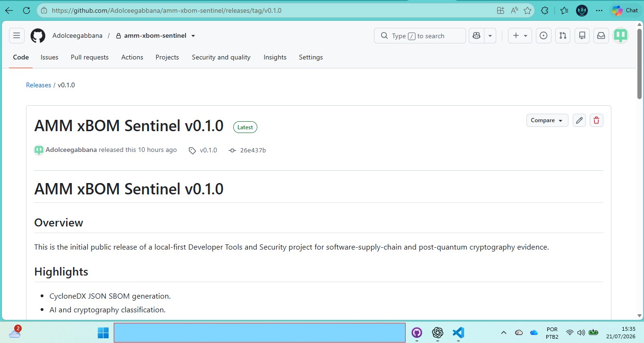Click the GitHub Octocat logo
The height and width of the screenshot is (343, 644).
click(x=38, y=36)
